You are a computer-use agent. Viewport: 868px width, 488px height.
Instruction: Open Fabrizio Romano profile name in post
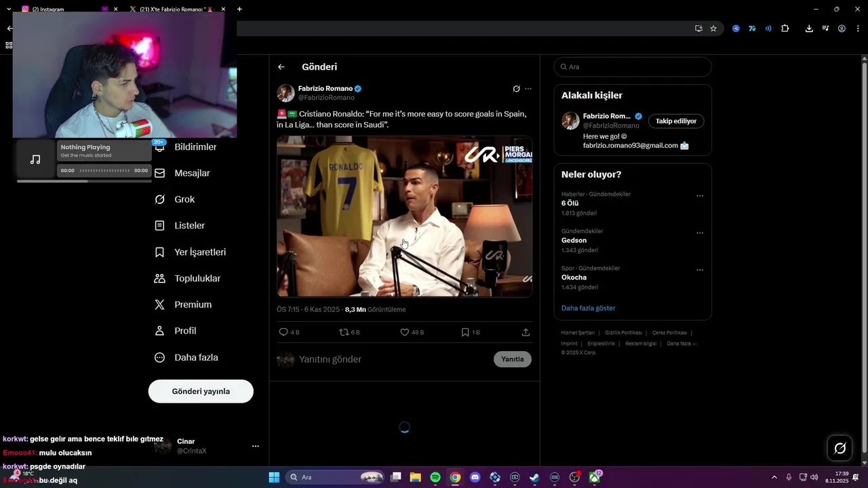click(325, 89)
